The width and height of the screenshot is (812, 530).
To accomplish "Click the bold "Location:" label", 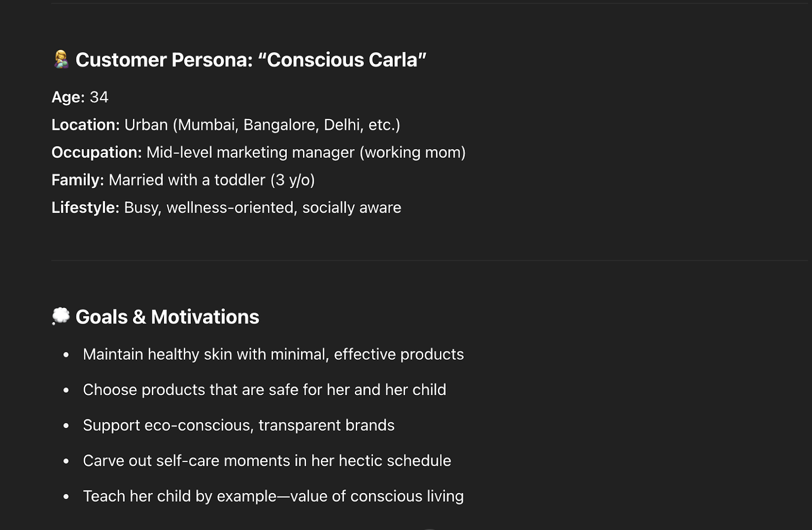I will pos(85,125).
